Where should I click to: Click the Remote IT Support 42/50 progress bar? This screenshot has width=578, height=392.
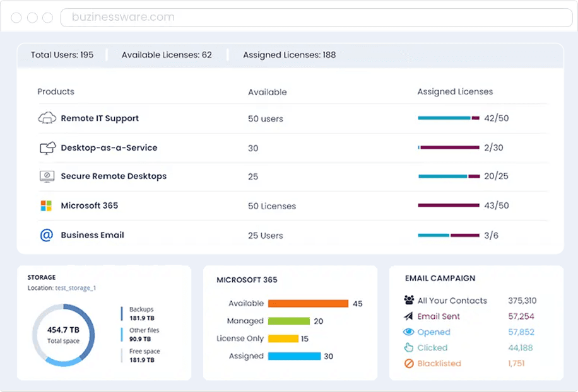tap(449, 118)
